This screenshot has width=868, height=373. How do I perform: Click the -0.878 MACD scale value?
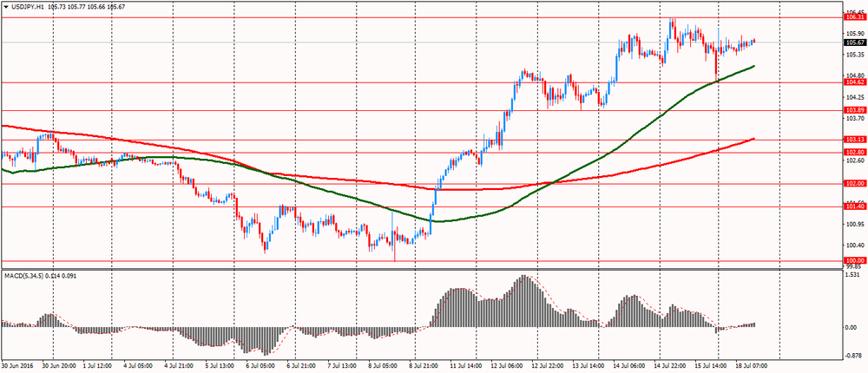853,356
